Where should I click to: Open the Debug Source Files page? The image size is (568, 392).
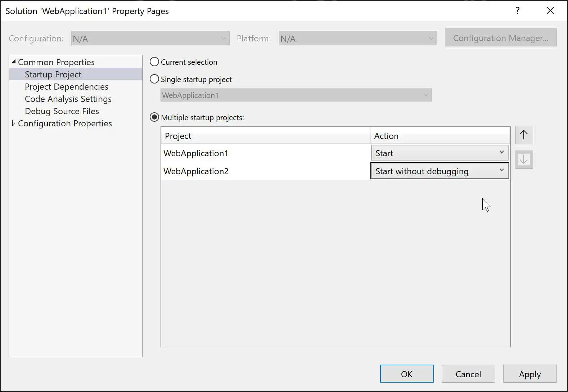(x=62, y=111)
